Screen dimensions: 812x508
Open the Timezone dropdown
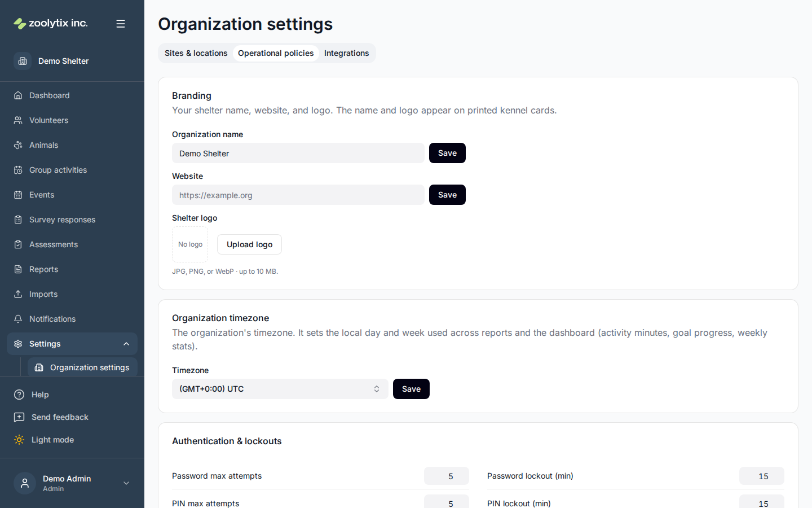(280, 389)
